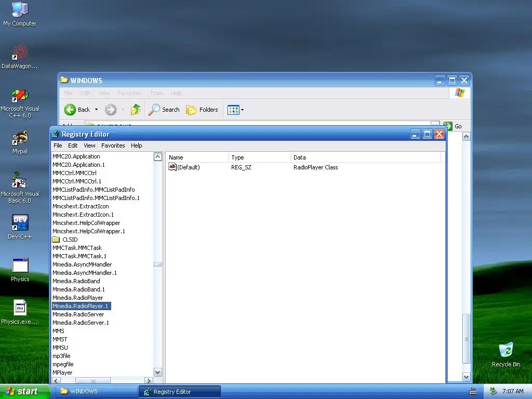Screen dimensions: 532x399
Task: Click the WINDOWS explorer vertical scrollbar thumb
Action: tap(467, 339)
